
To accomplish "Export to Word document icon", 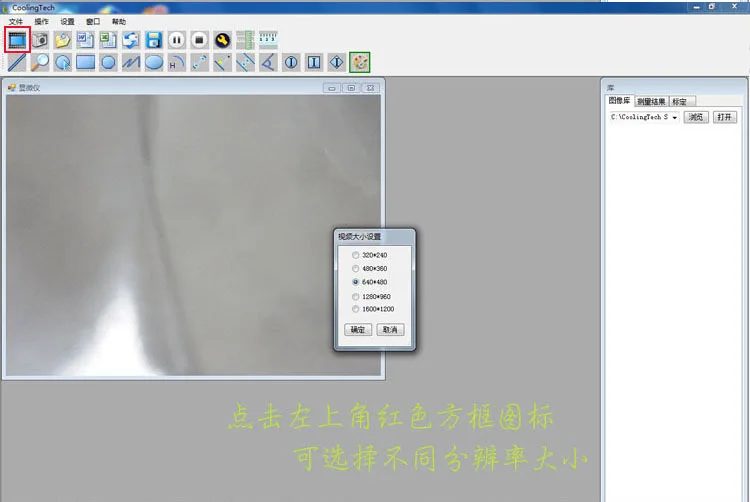I will [x=86, y=40].
